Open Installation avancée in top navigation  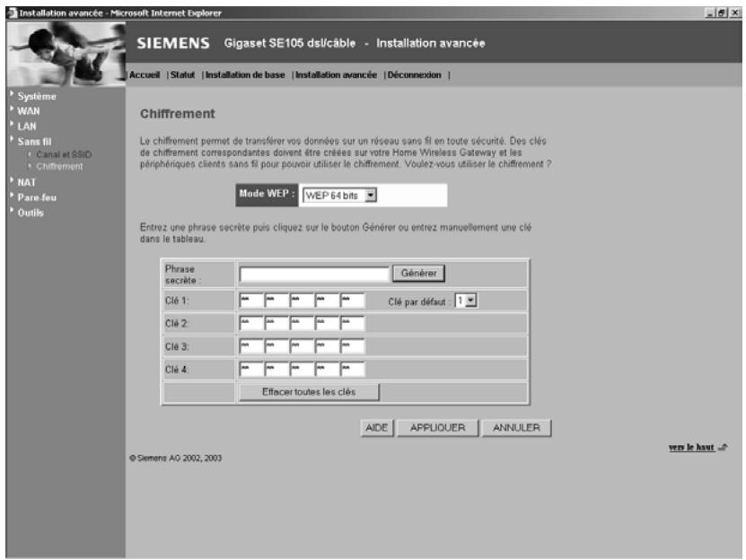[x=336, y=75]
